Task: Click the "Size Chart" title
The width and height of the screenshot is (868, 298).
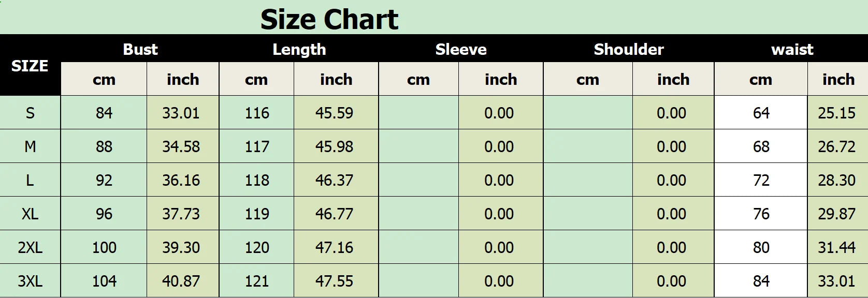Action: (329, 20)
